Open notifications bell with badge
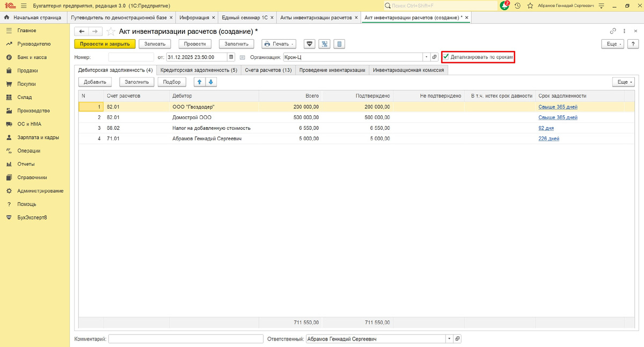Viewport: 644px width, 347px height. click(x=504, y=5)
